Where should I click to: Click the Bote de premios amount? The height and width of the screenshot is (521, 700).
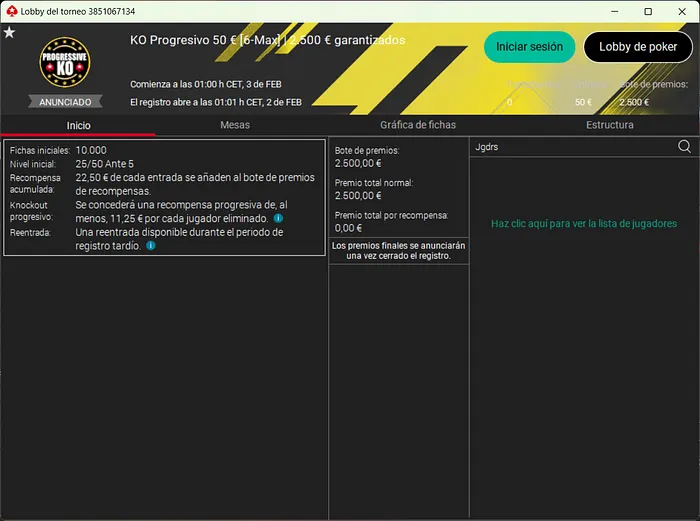point(357,162)
